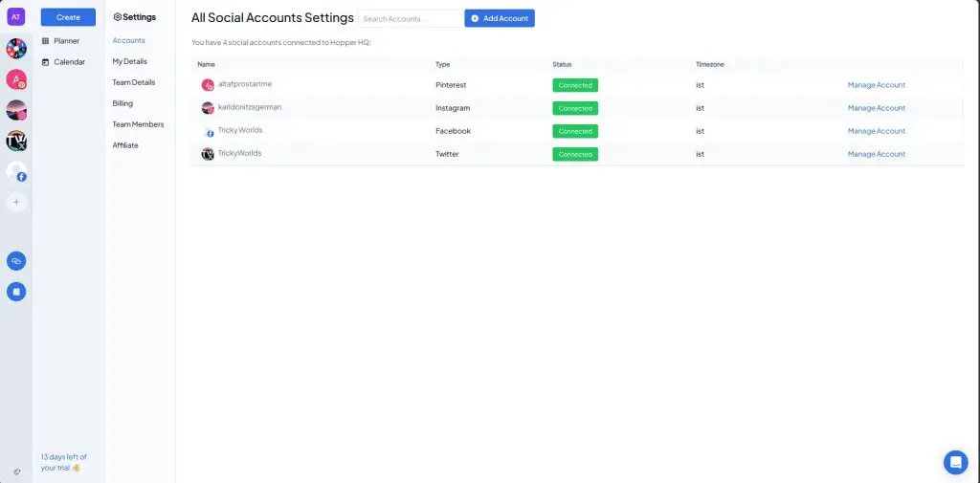Open the Billing settings tab
This screenshot has height=483, width=980.
(x=122, y=103)
